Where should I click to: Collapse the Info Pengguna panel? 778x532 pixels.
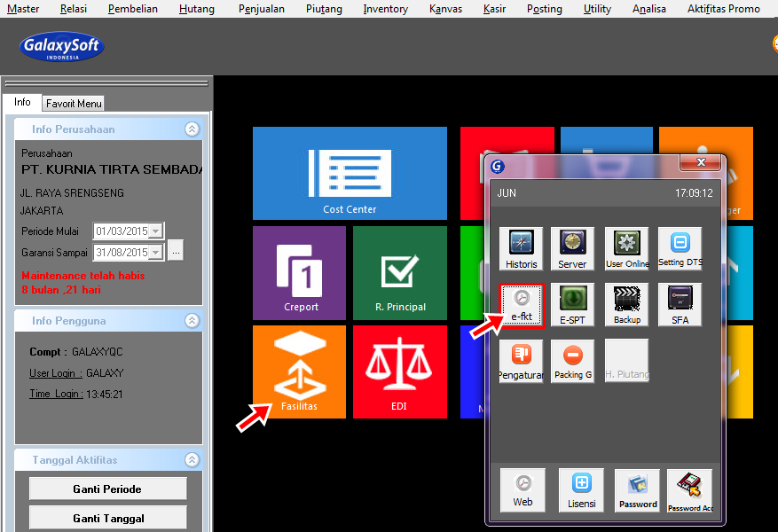pos(192,321)
